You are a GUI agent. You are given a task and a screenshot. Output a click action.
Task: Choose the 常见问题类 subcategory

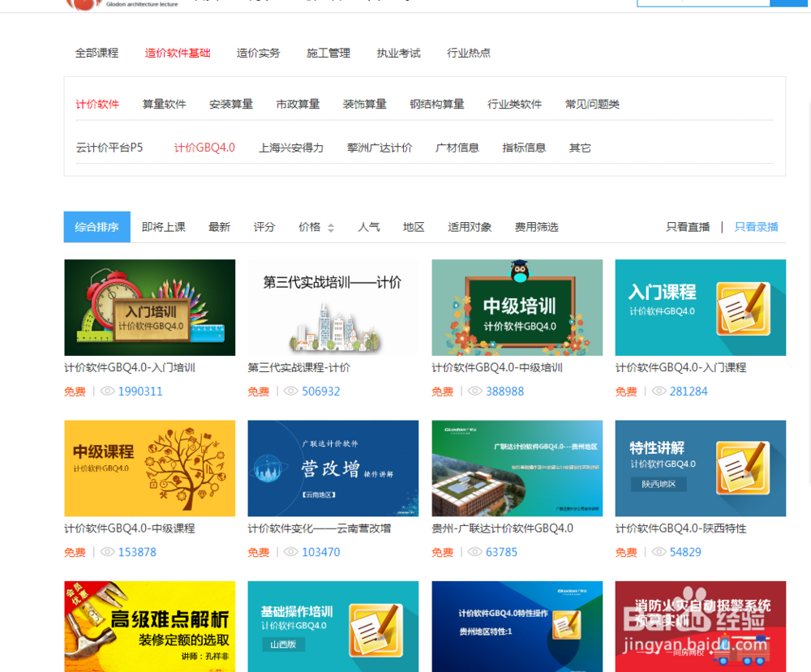592,104
